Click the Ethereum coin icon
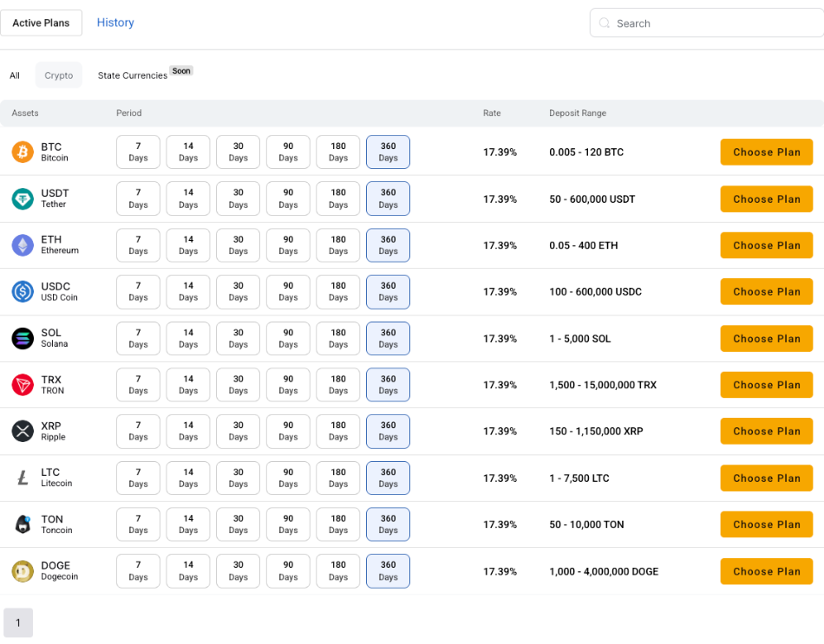Viewport: 824px width, 644px height. click(x=23, y=245)
